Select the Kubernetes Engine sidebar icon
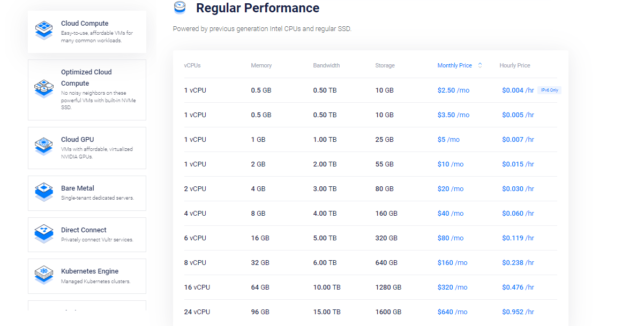Image resolution: width=644 pixels, height=326 pixels. tap(43, 275)
